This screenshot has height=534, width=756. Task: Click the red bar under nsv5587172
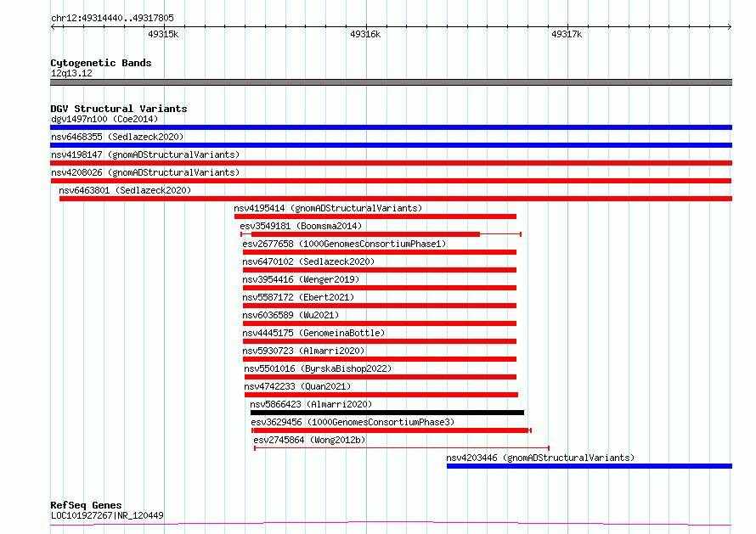click(x=380, y=306)
